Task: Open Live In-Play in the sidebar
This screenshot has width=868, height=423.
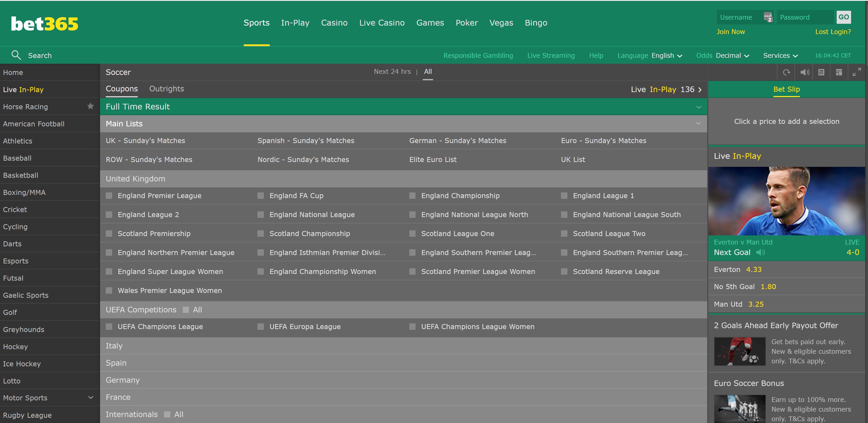Action: [x=50, y=89]
